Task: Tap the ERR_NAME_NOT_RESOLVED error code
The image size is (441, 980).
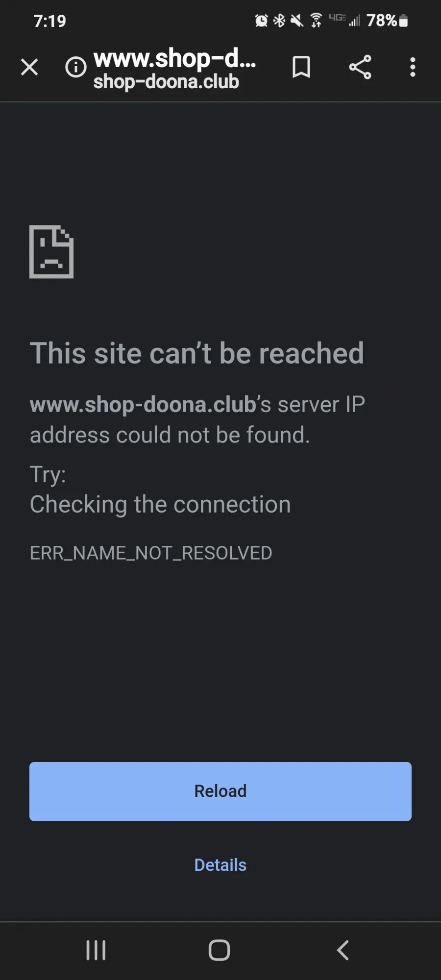Action: click(151, 553)
